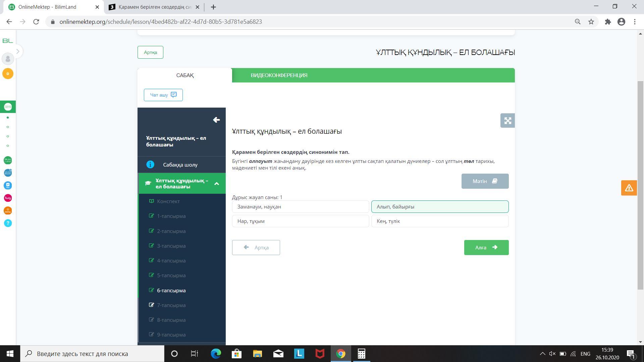644x362 pixels.
Task: Open Calculator from Windows taskbar
Action: [361, 354]
